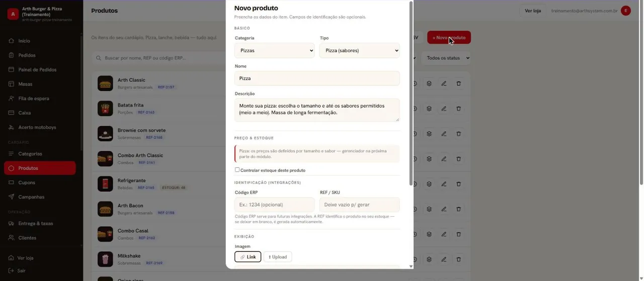Image resolution: width=644 pixels, height=281 pixels.
Task: Click the Brownie com sorvete product name
Action: coord(141,130)
